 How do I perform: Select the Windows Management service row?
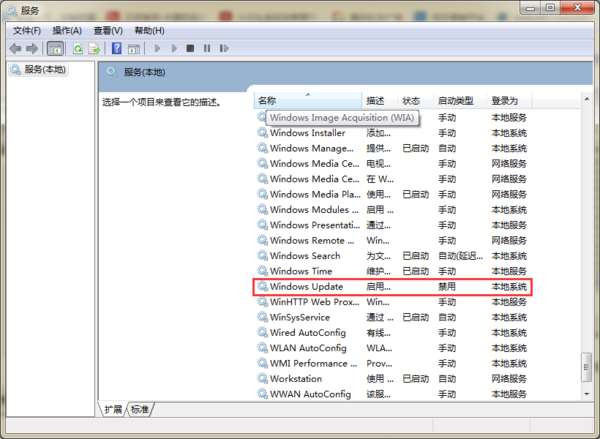pos(392,148)
